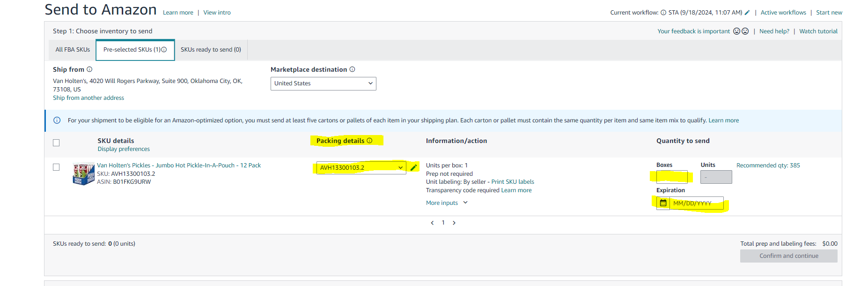
Task: Open the Display preferences link
Action: pos(124,149)
